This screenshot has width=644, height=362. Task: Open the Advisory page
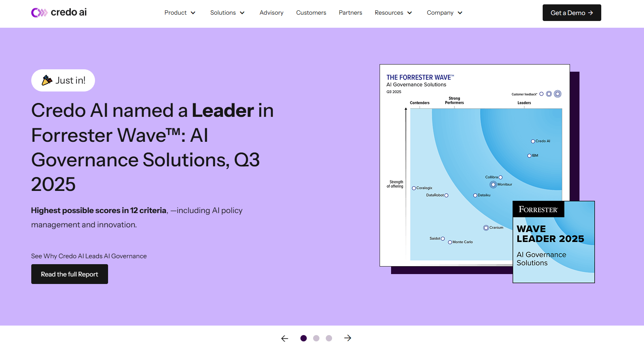271,13
